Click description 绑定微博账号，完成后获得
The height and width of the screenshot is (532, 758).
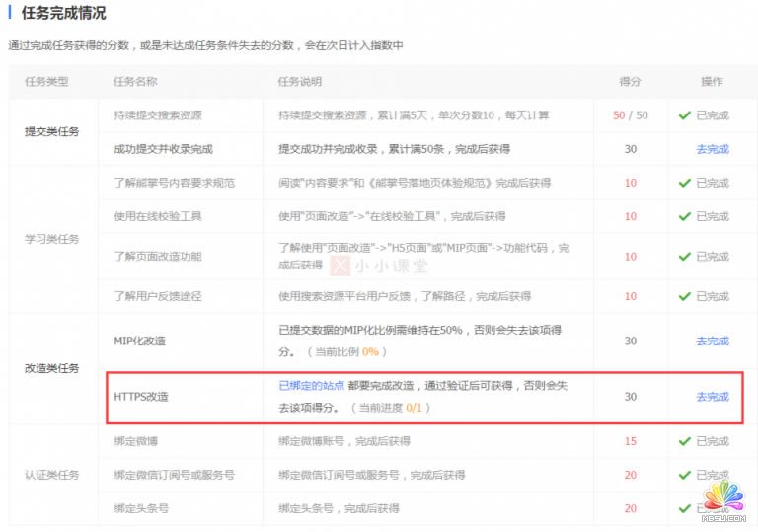point(344,441)
